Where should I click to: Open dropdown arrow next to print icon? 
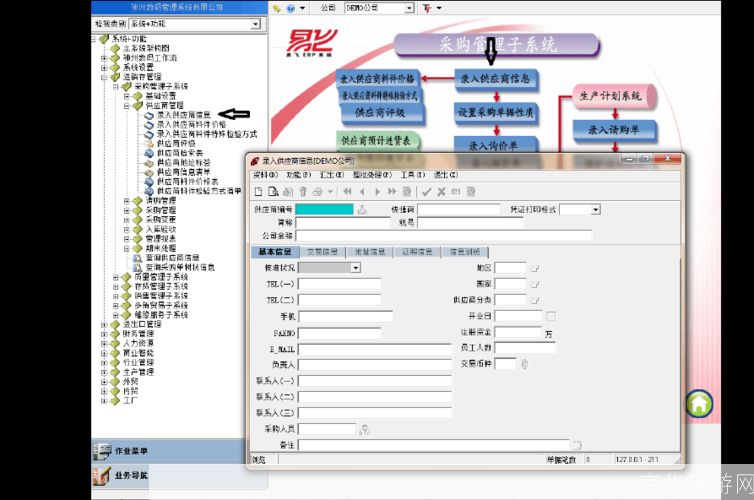tap(330, 192)
